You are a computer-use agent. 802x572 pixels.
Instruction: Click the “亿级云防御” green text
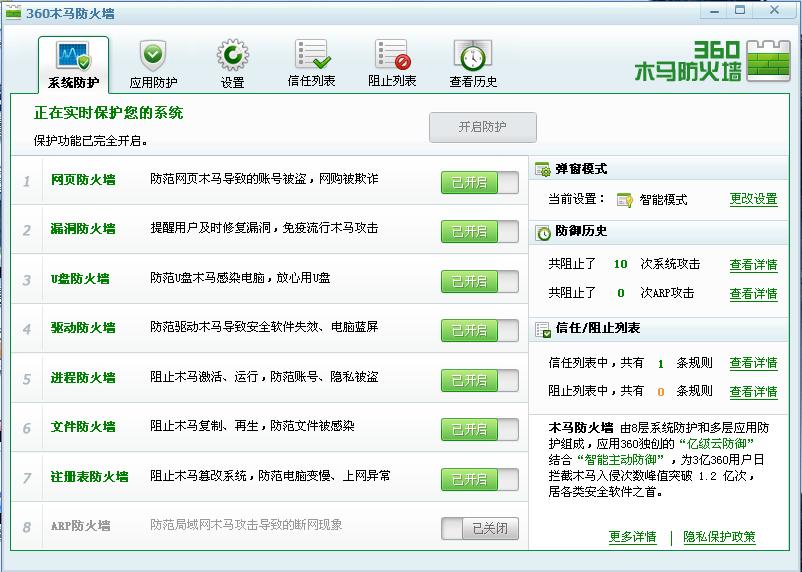(716, 444)
